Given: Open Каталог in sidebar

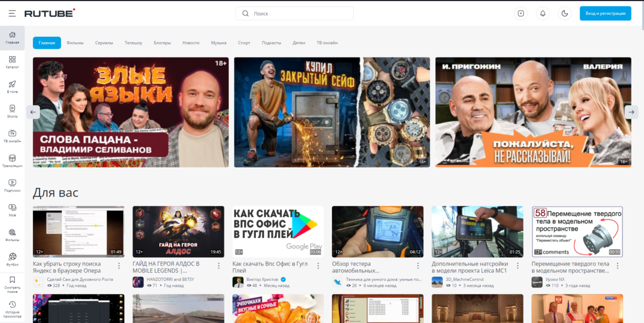Looking at the screenshot, I should click(12, 62).
